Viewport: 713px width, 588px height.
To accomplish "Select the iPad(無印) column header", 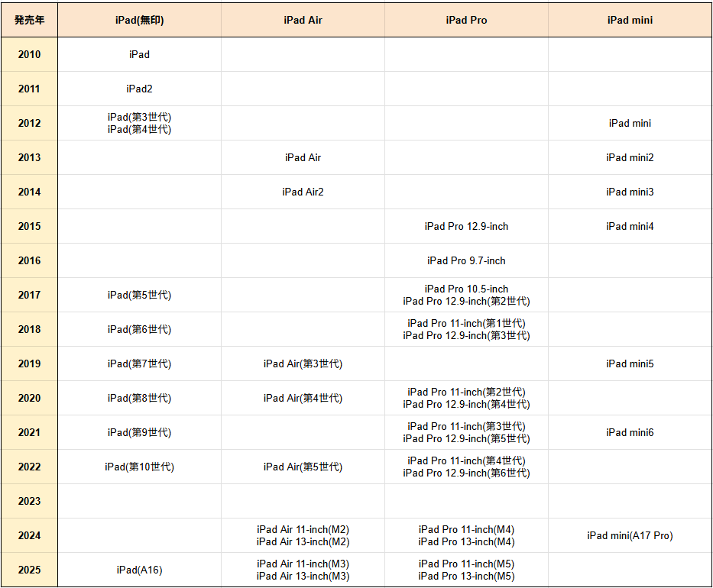I will (x=139, y=21).
